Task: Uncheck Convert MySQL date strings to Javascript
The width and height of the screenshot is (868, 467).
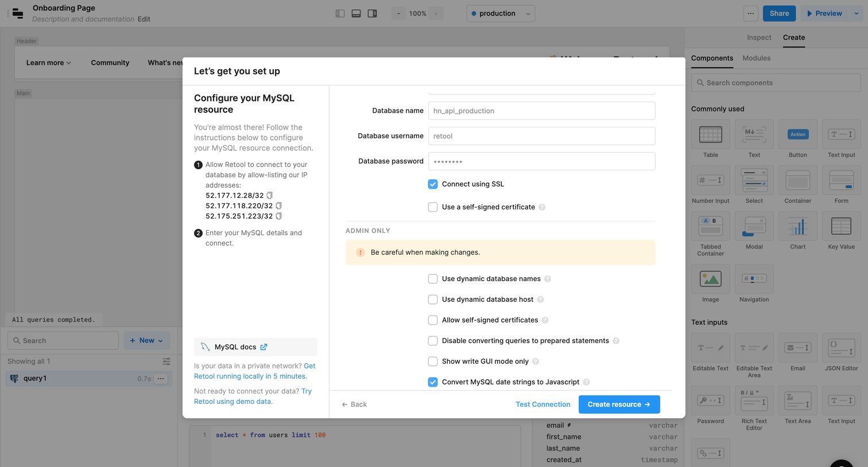Action: [433, 382]
